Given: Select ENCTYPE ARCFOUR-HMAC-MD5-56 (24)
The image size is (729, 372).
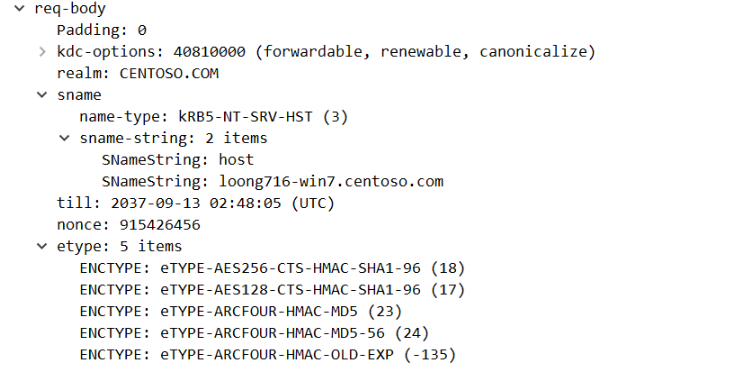Looking at the screenshot, I should [x=254, y=333].
